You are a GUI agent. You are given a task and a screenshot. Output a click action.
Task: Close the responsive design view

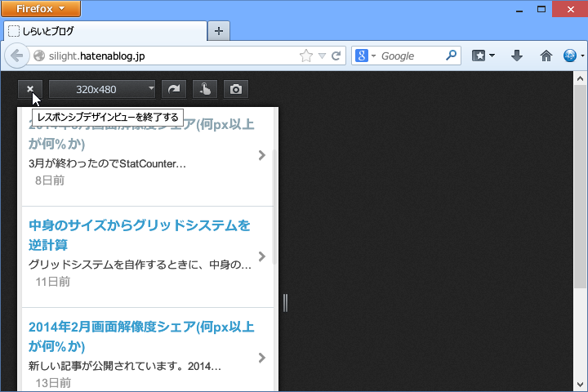tap(30, 89)
